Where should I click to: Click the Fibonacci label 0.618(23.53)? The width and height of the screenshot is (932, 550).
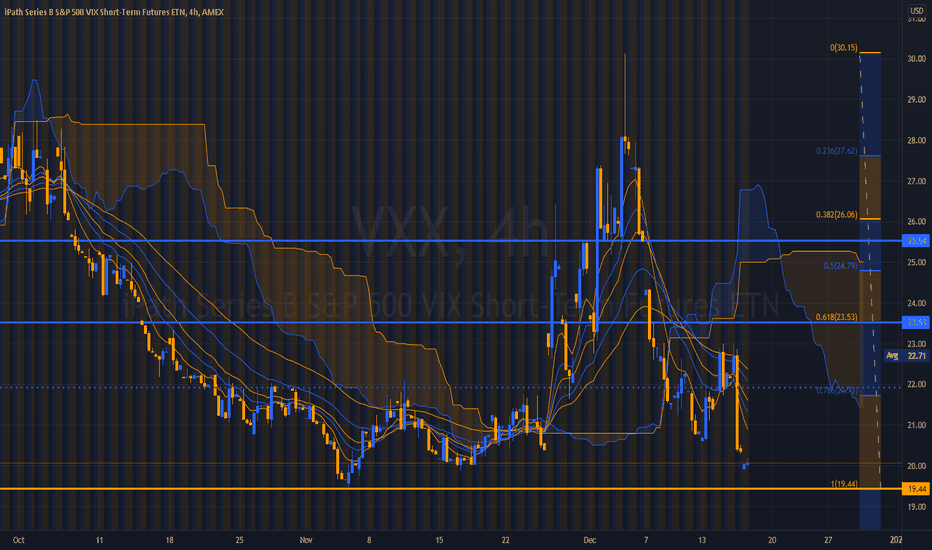click(x=836, y=317)
